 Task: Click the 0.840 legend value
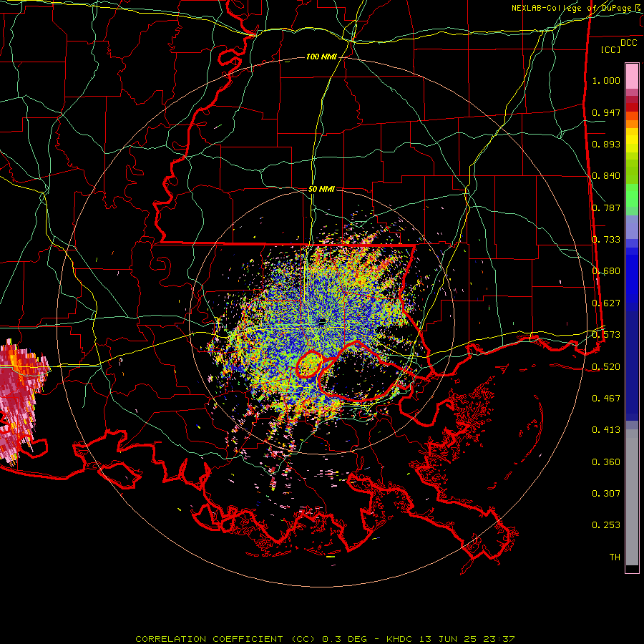[x=606, y=176]
